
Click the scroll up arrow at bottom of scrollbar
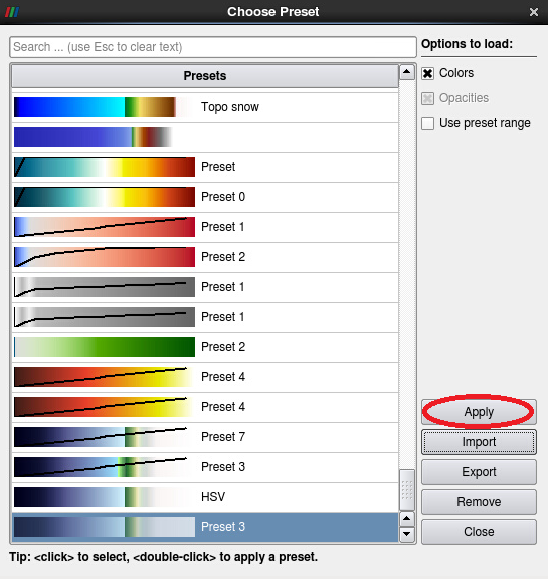click(x=407, y=518)
